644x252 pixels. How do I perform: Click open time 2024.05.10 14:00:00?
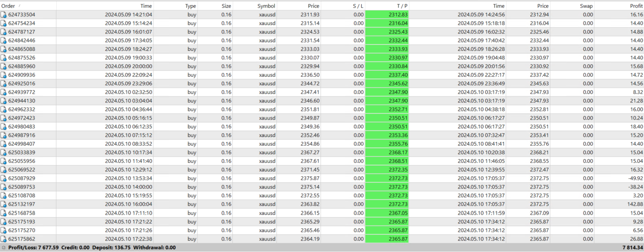128,187
